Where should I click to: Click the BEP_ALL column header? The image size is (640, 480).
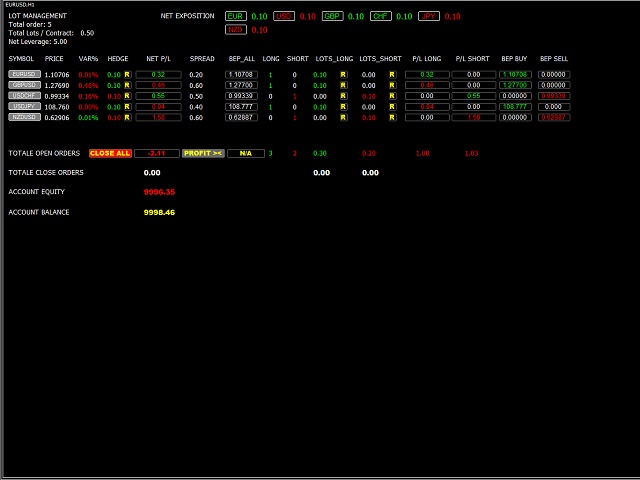point(242,59)
